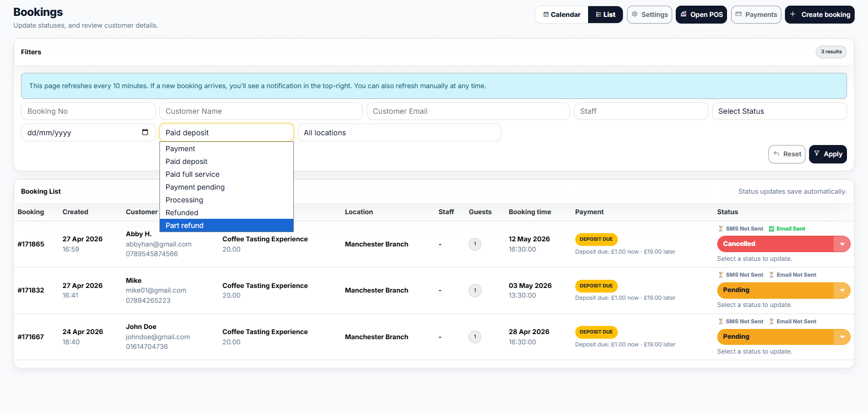Click the guest count badge for booking #171865
Viewport: 868px width, 413px height.
475,244
